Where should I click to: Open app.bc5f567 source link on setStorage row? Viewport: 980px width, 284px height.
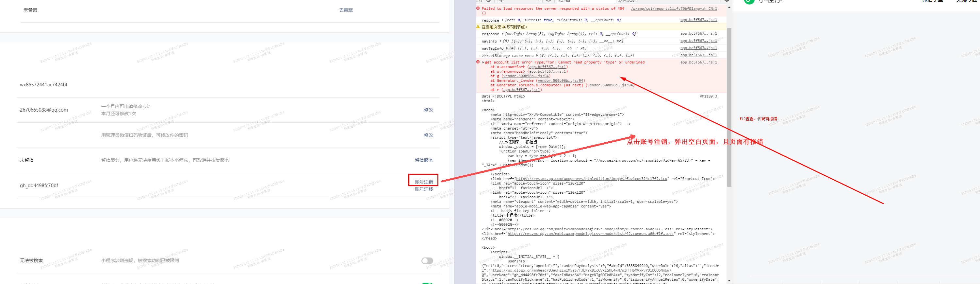(698, 55)
